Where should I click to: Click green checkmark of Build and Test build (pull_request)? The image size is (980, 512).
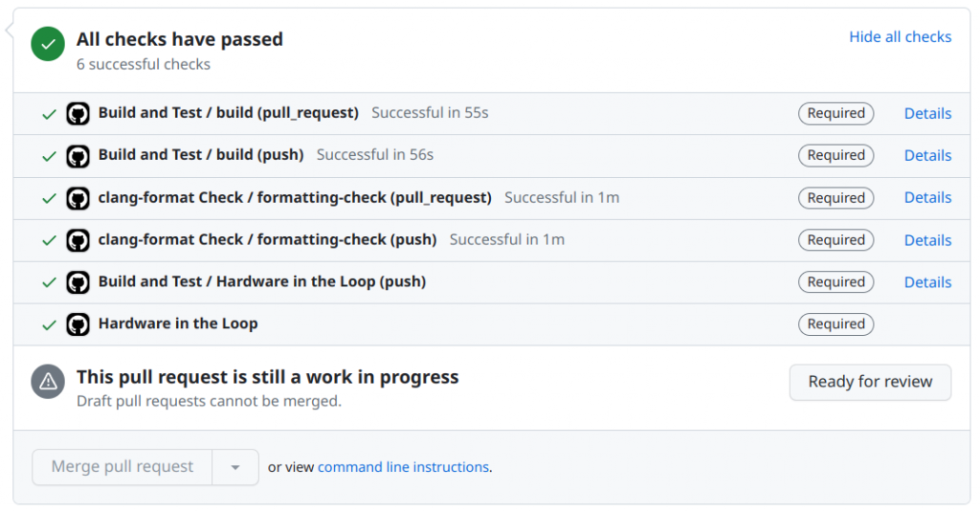click(49, 114)
